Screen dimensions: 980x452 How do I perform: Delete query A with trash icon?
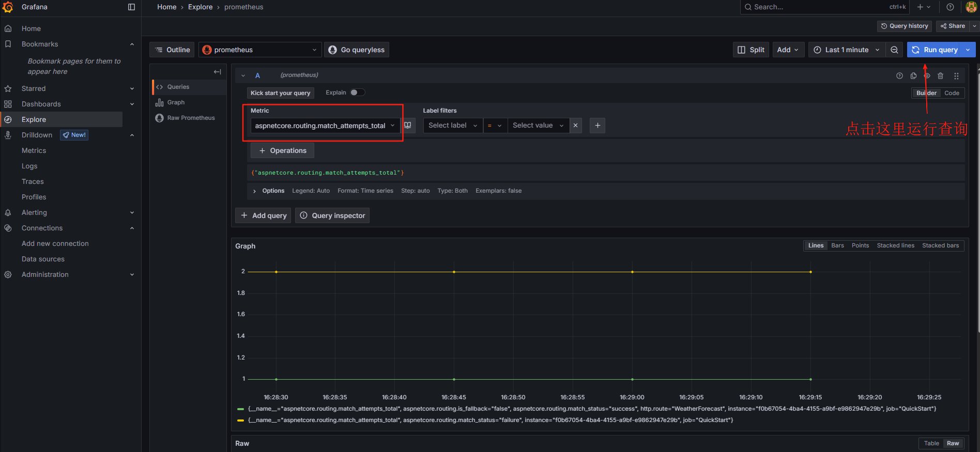coord(940,76)
